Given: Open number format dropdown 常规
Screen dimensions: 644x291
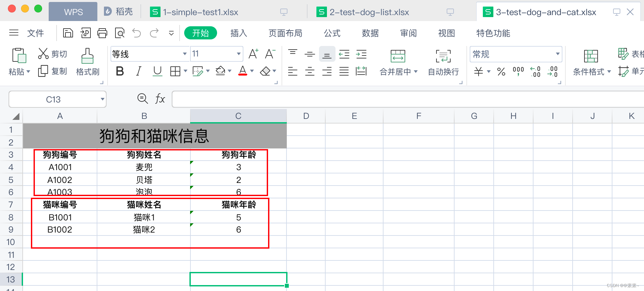Looking at the screenshot, I should coord(557,54).
